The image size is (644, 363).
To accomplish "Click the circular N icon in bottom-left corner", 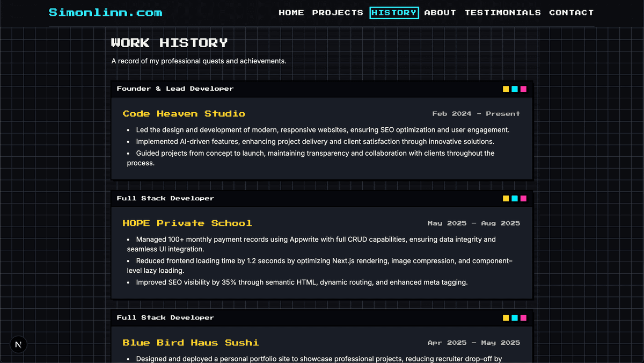I will point(18,344).
